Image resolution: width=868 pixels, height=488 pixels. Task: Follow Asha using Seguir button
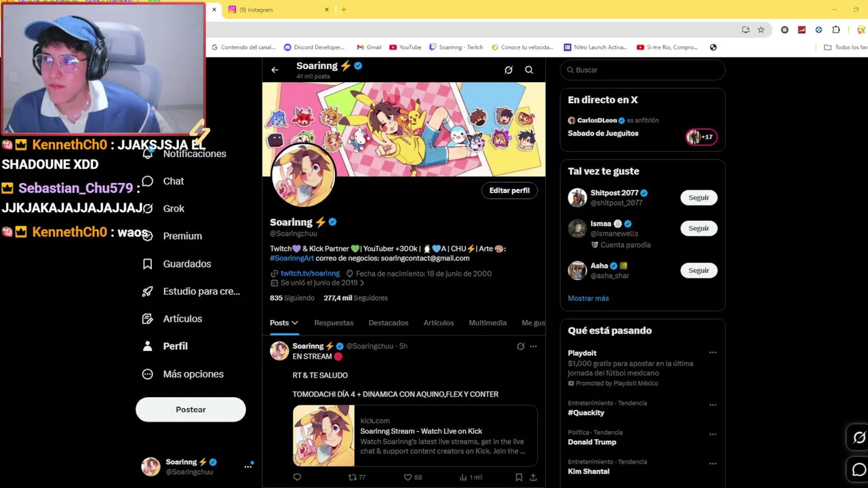(x=698, y=270)
